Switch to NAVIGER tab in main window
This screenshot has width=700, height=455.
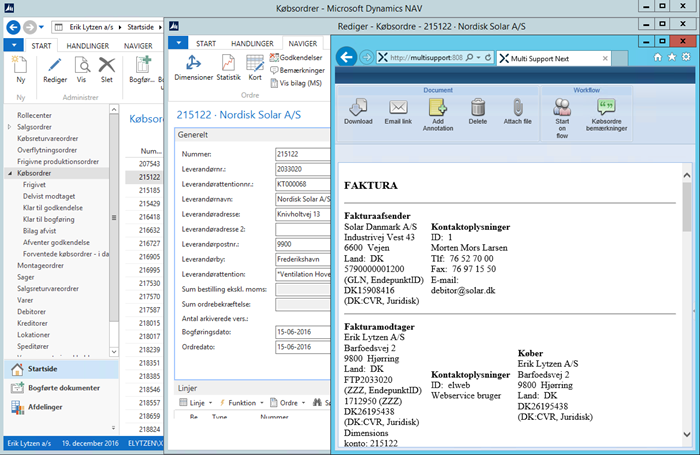pyautogui.click(x=138, y=46)
